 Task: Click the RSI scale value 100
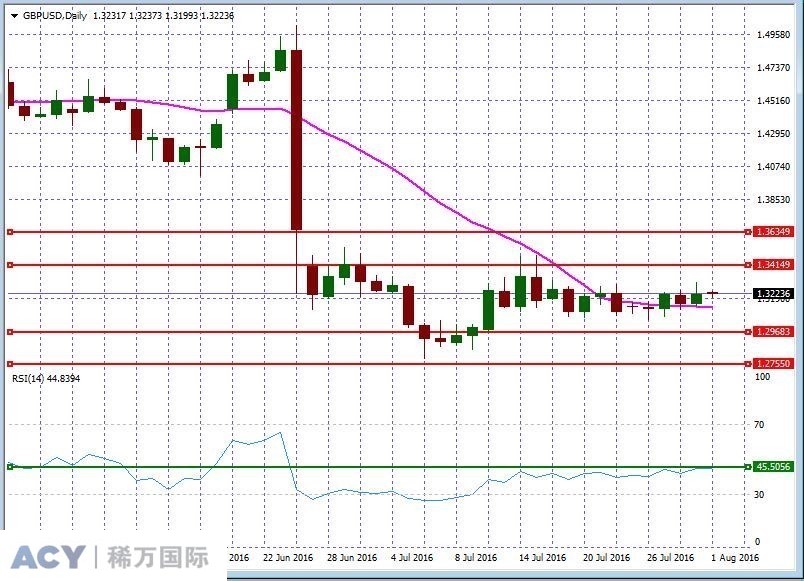pyautogui.click(x=762, y=377)
